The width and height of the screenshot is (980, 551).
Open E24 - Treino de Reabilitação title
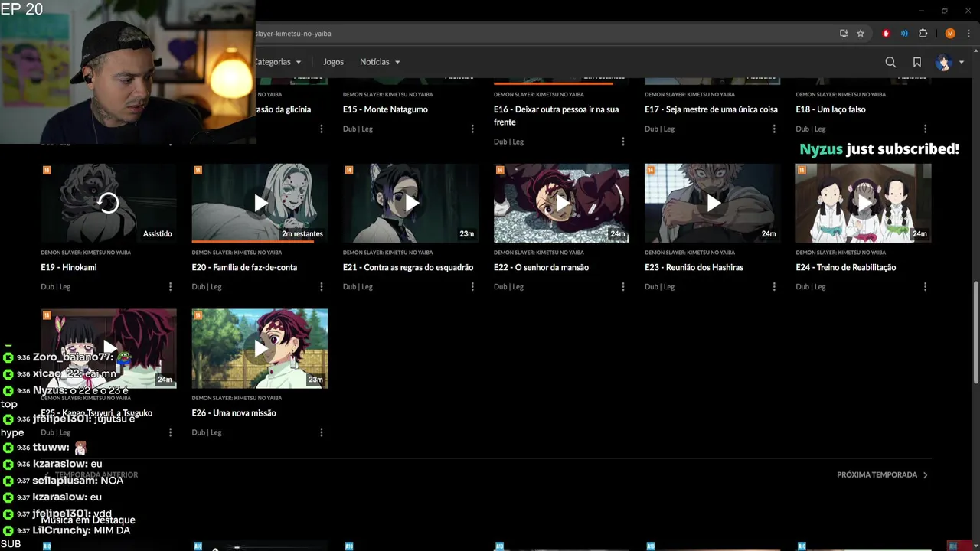coord(845,267)
